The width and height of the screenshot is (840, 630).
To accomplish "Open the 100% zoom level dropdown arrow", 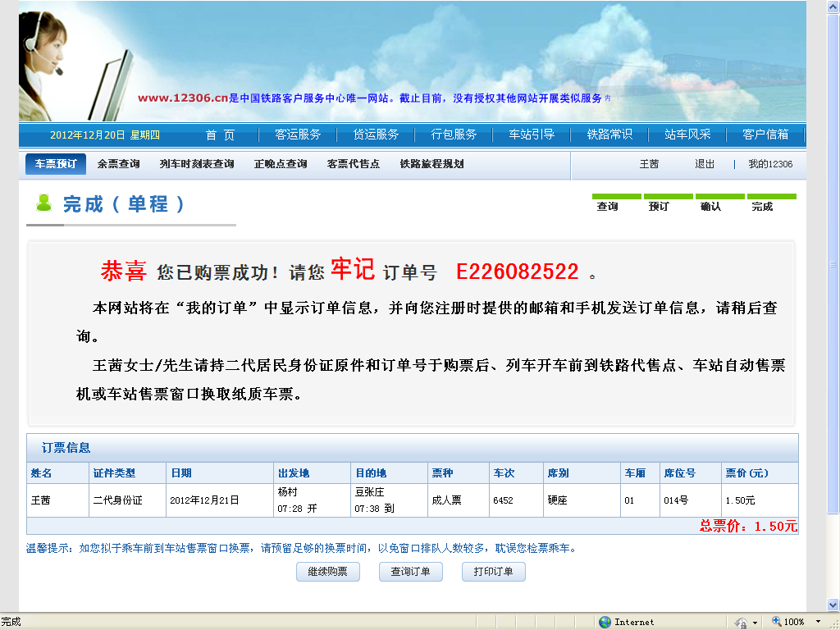I will click(818, 622).
